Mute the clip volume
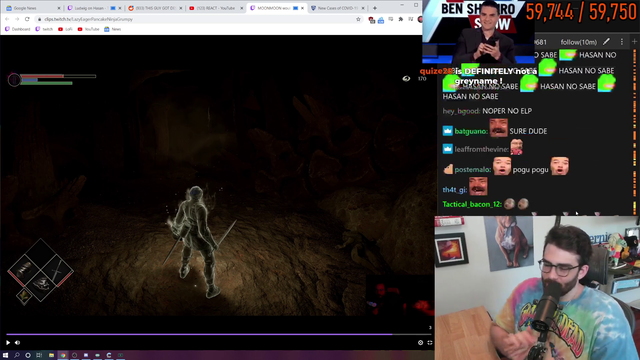The image size is (640, 360). click(x=18, y=342)
